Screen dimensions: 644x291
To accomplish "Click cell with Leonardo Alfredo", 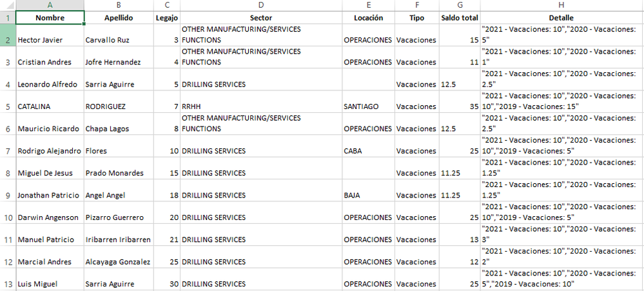I will click(50, 79).
